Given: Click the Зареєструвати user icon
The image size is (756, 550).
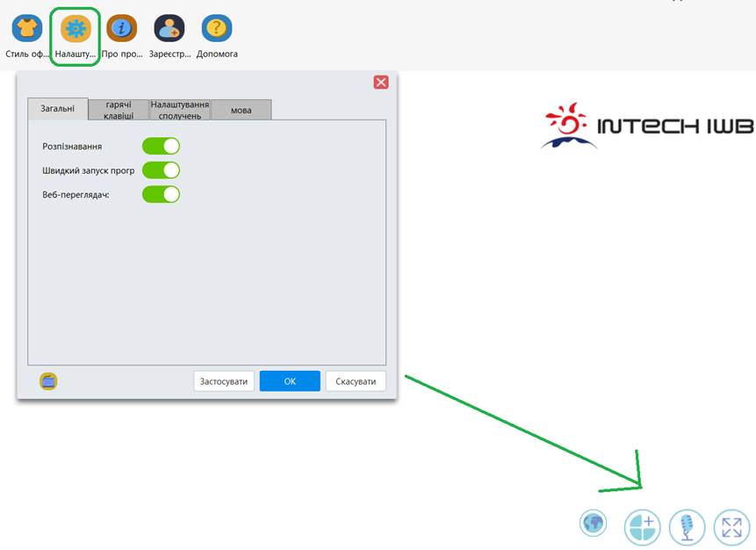Looking at the screenshot, I should (169, 29).
